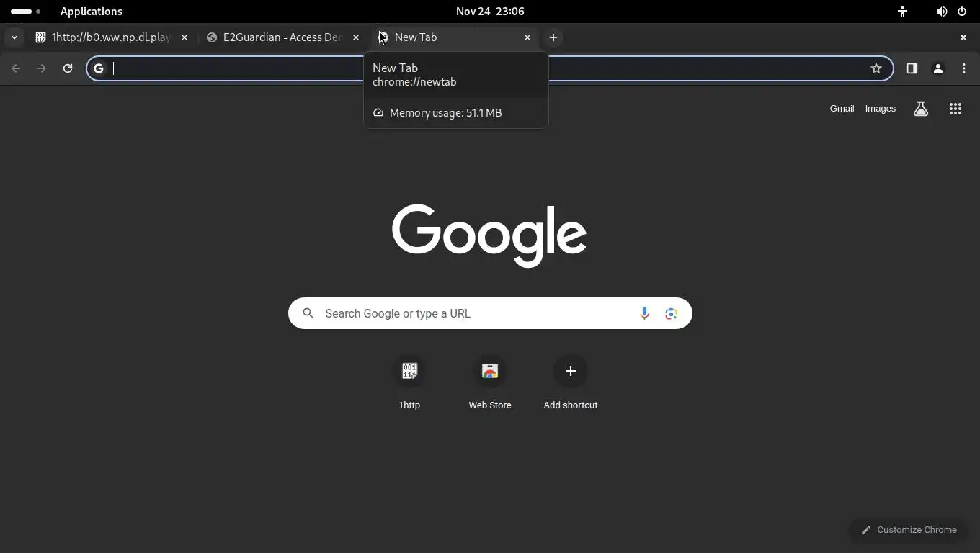Click the Activities workspace indicator
The height and width of the screenshot is (553, 980).
(x=25, y=12)
